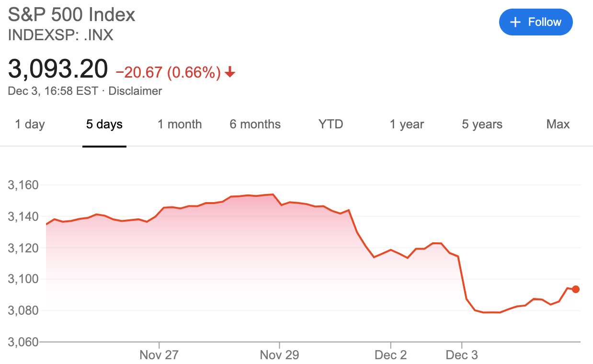View the 1 year chart tab
Screen dimensions: 593x364
(407, 125)
